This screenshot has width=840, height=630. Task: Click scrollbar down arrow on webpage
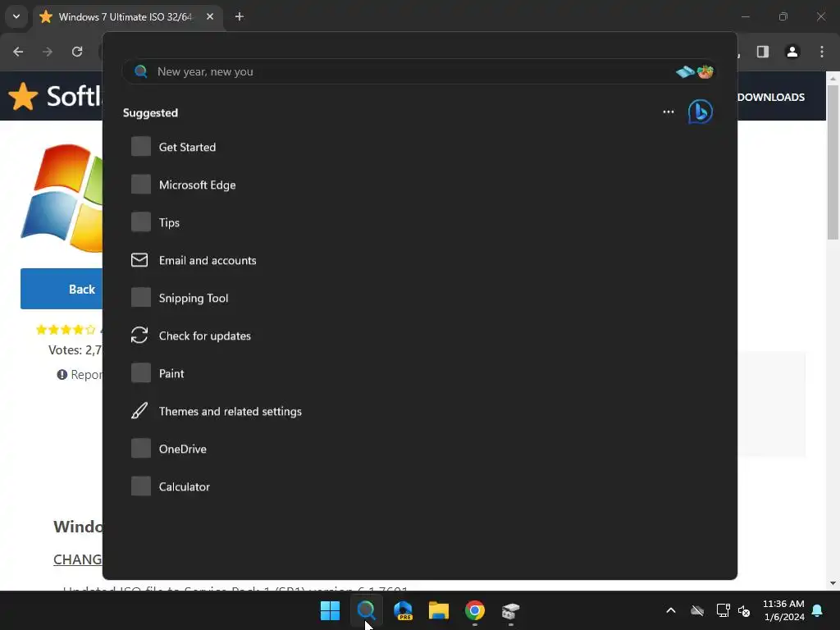833,583
